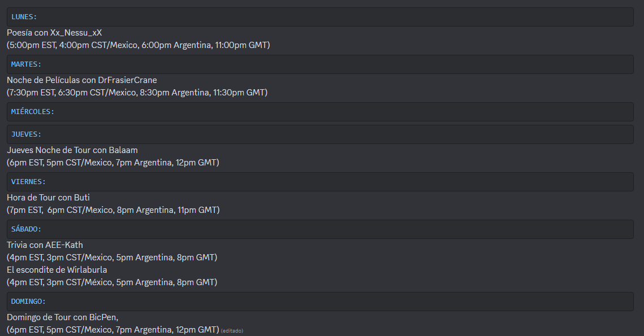Click the MARTES: code block header
This screenshot has width=644, height=336.
click(x=320, y=64)
